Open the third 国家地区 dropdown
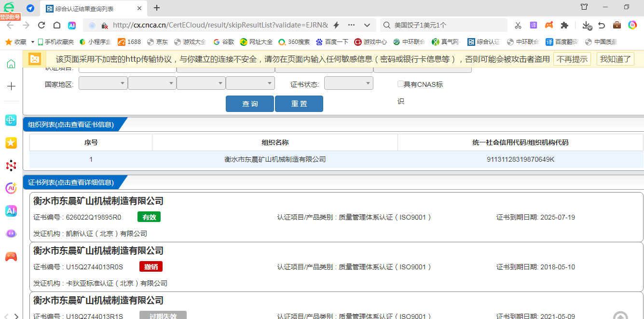The height and width of the screenshot is (319, 644). (x=201, y=83)
